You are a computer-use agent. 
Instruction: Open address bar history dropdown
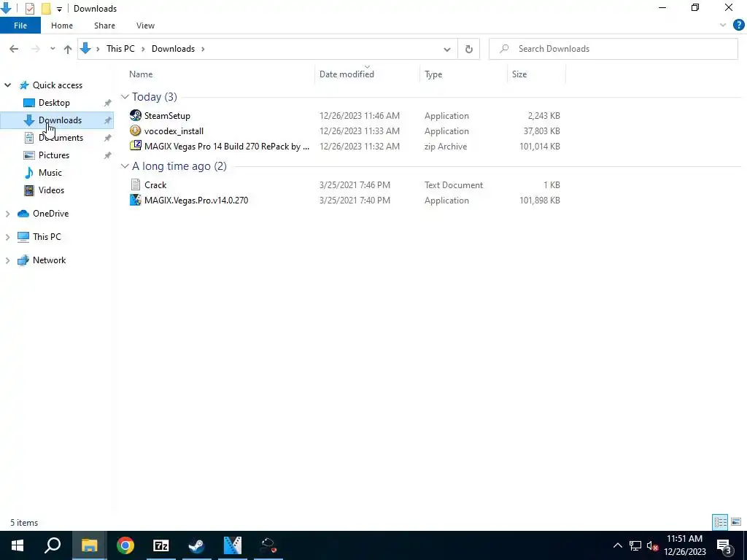[x=447, y=49]
